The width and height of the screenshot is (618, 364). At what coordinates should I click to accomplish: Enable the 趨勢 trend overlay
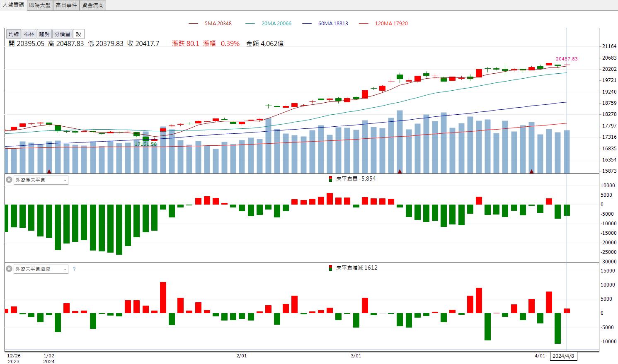[44, 34]
